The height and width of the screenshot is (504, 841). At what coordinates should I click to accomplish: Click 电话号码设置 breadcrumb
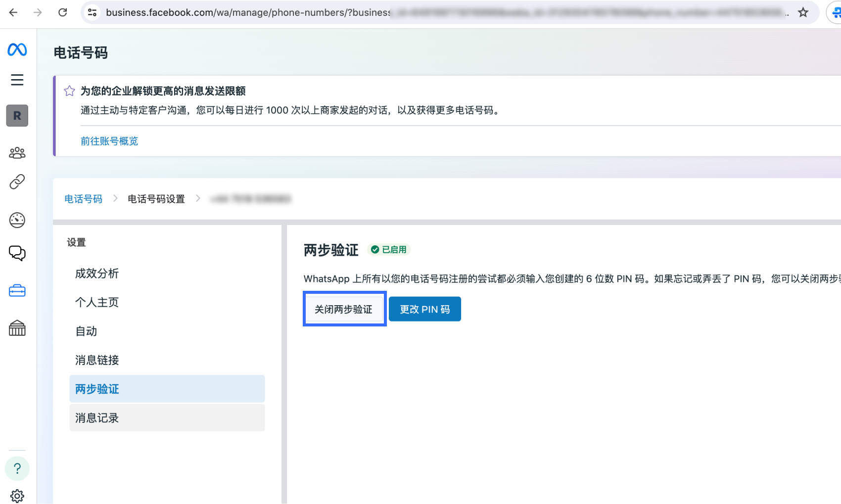tap(156, 199)
